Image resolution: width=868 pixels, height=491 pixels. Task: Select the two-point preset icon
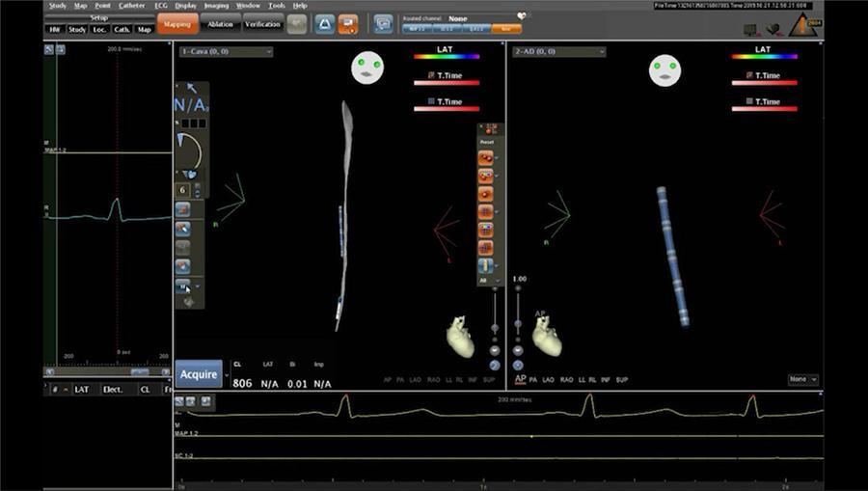pyautogui.click(x=485, y=158)
